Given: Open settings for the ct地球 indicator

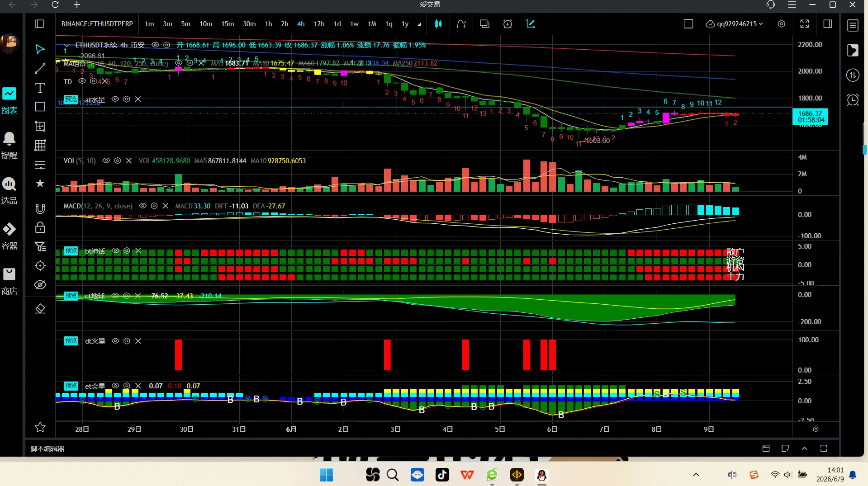Looking at the screenshot, I should click(127, 296).
